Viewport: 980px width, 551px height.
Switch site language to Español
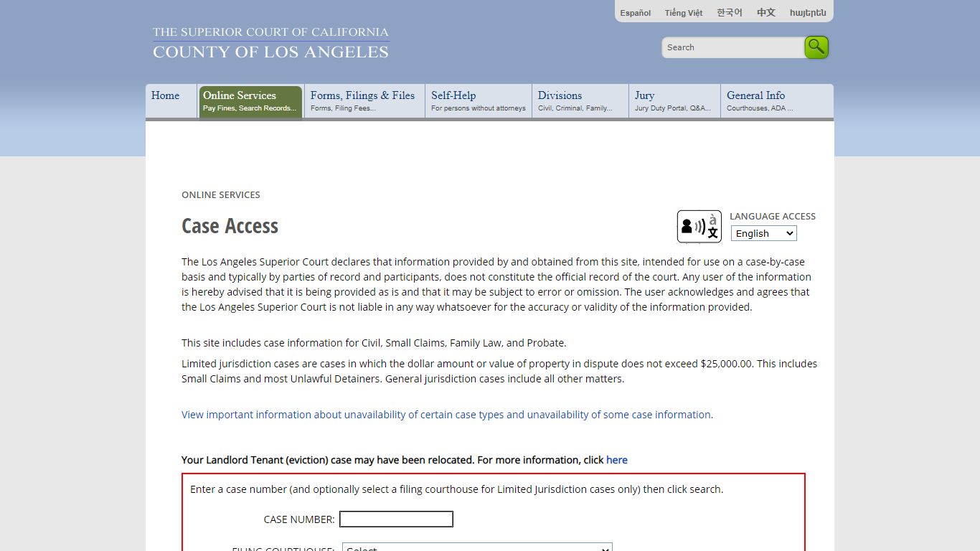634,12
